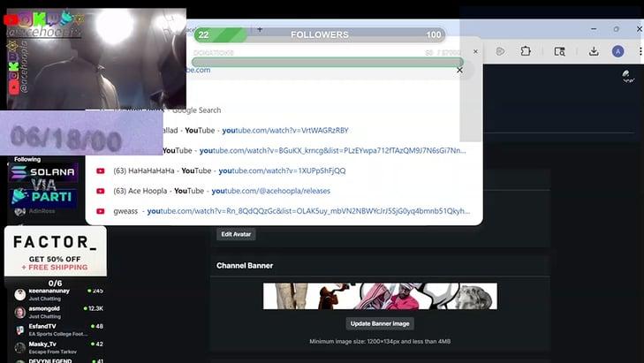Open a new browser tab with plus
644x363 pixels.
point(260,29)
